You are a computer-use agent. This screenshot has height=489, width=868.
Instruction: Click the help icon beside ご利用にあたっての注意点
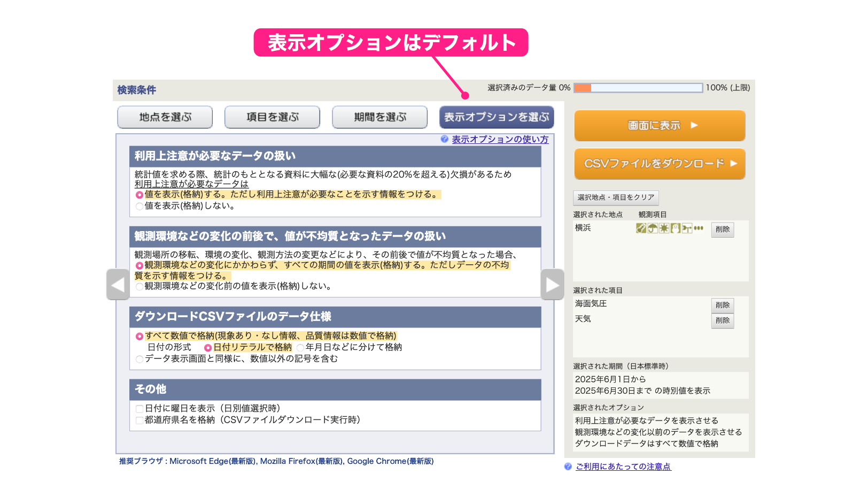[x=568, y=467]
